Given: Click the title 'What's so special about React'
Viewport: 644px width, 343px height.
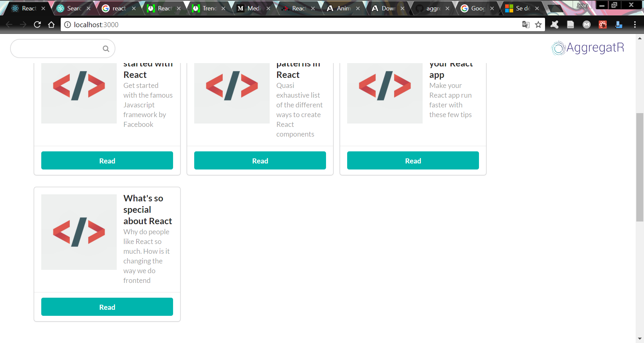Looking at the screenshot, I should coord(148,210).
